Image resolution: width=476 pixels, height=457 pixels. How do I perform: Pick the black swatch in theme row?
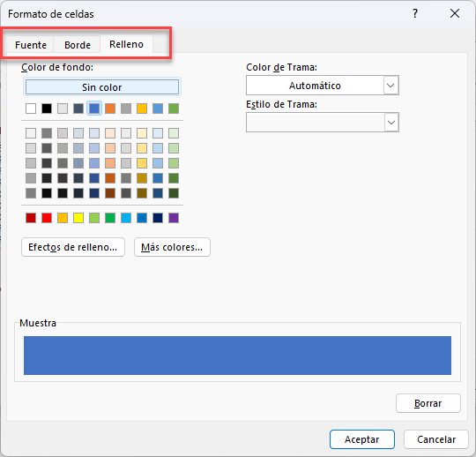[47, 109]
